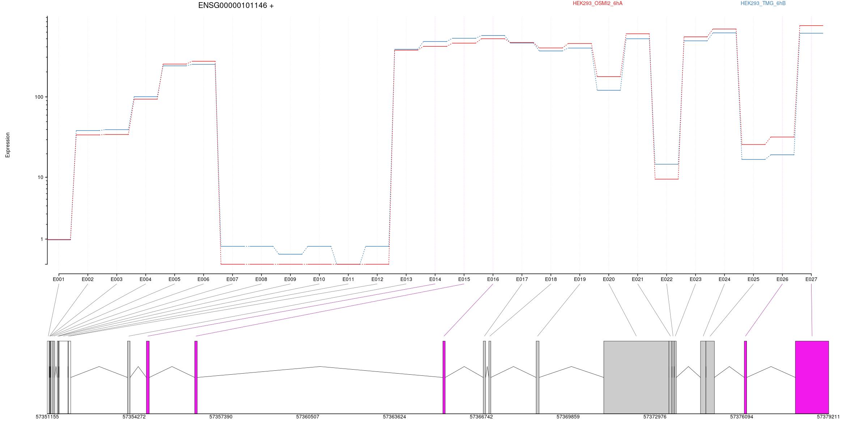Screen dimensions: 868x434
Task: Click exon label E004
Action: pyautogui.click(x=145, y=279)
